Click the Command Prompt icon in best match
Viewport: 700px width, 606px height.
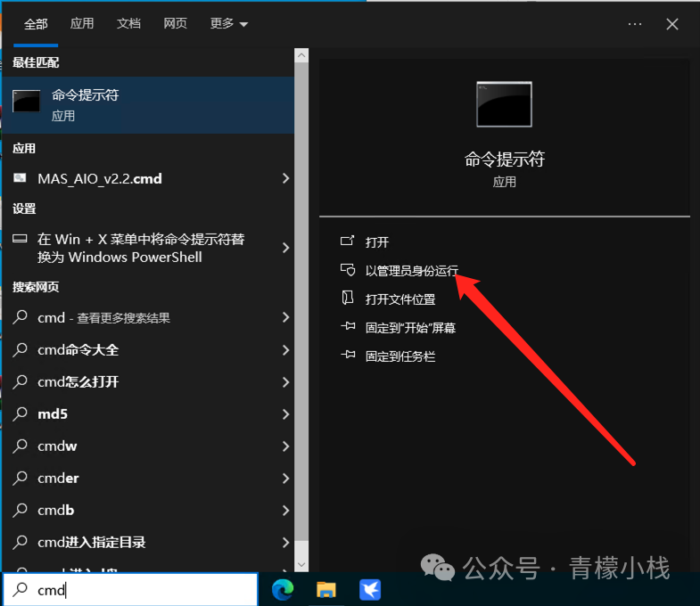click(27, 102)
